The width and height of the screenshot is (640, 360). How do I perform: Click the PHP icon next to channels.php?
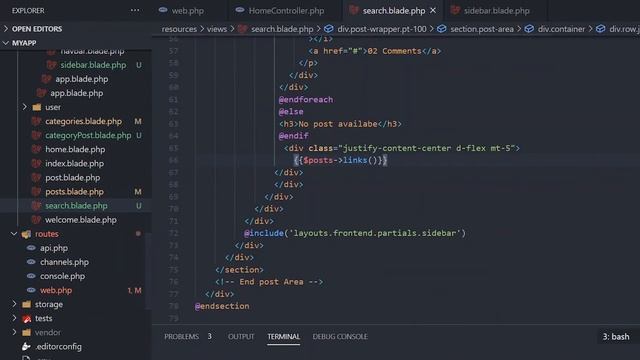(31, 262)
